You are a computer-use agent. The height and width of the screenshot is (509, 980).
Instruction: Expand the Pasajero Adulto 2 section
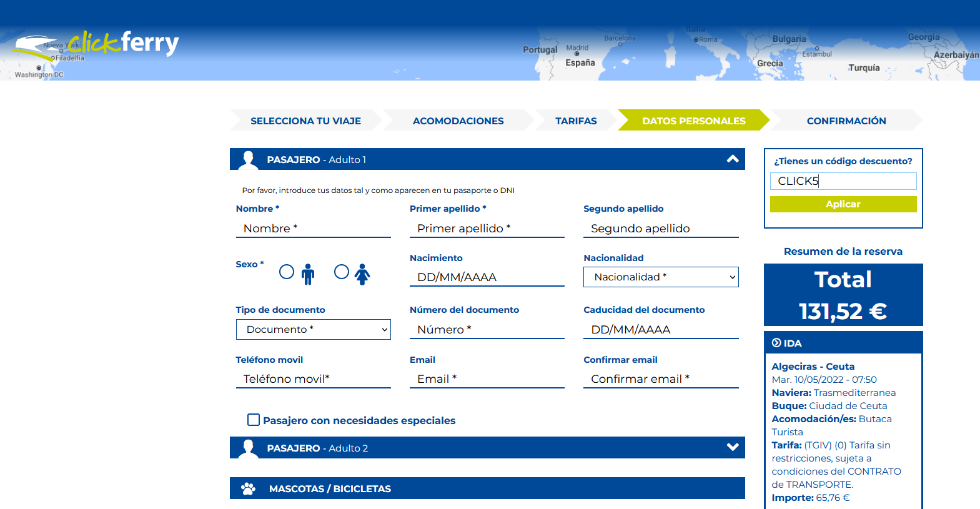733,447
